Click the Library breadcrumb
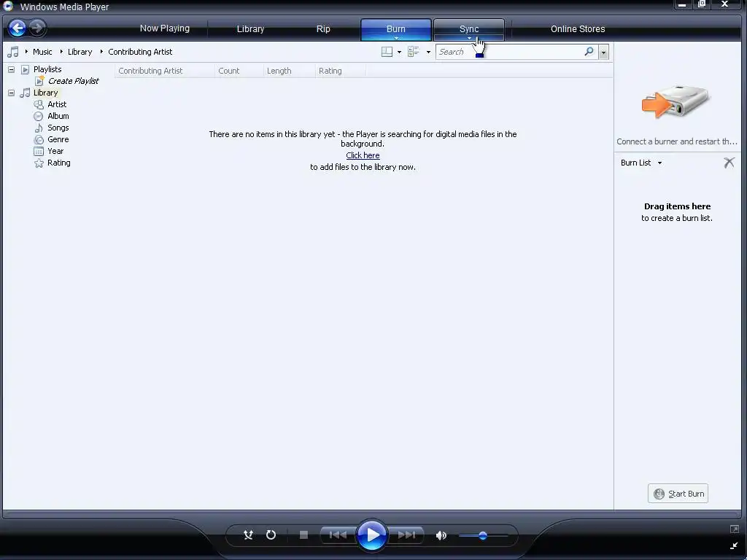 (80, 52)
